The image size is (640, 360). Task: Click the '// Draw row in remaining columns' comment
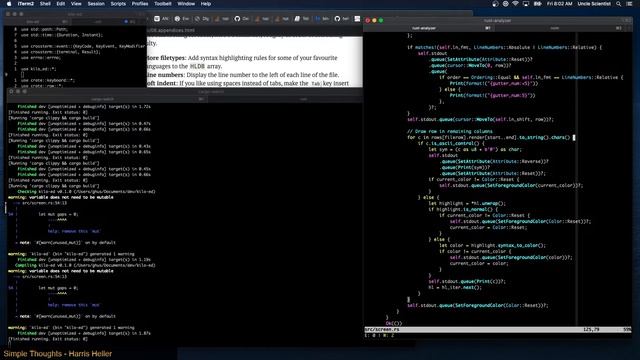449,131
